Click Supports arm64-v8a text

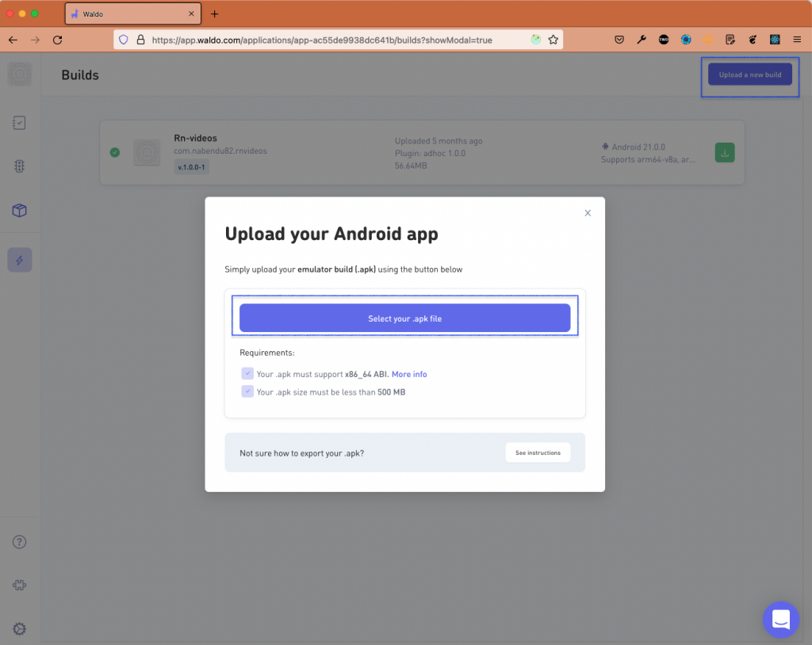(648, 159)
